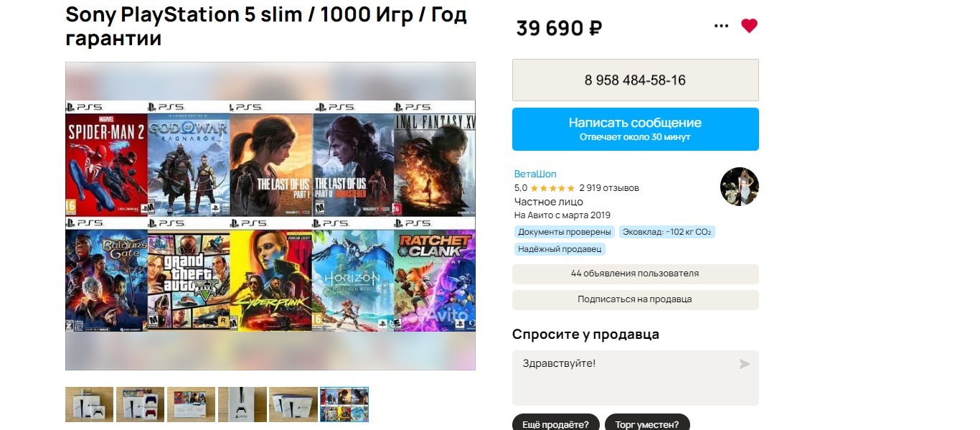The width and height of the screenshot is (980, 430).
Task: Click the Здравствуйте! message input field
Action: pyautogui.click(x=635, y=378)
